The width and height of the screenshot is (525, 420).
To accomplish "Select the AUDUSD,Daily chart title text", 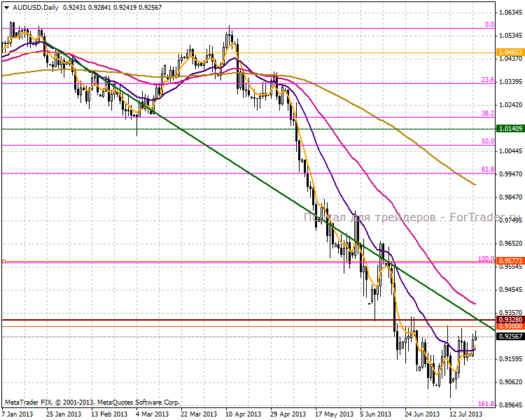I will 36,7.
